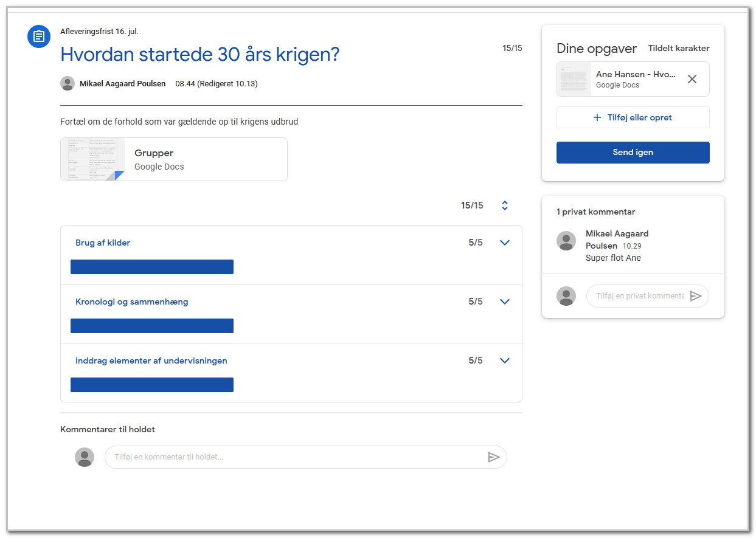Open Ane Hansen document thumbnail

(x=574, y=79)
